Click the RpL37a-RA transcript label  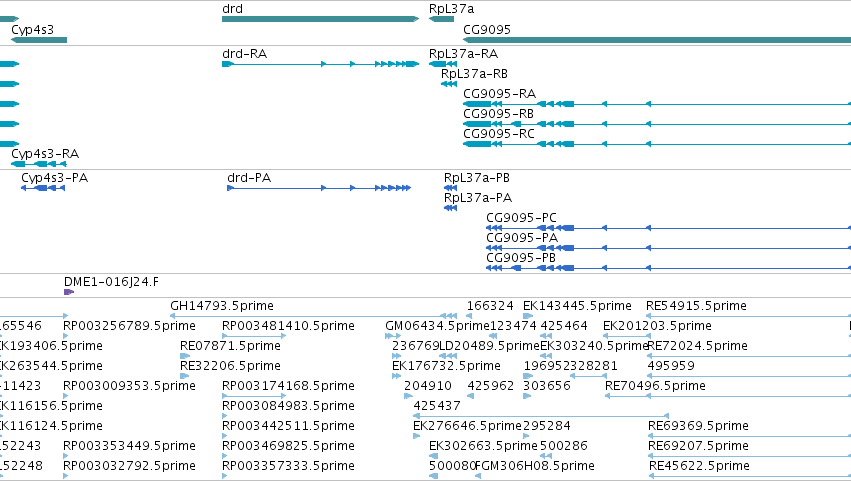coord(463,54)
